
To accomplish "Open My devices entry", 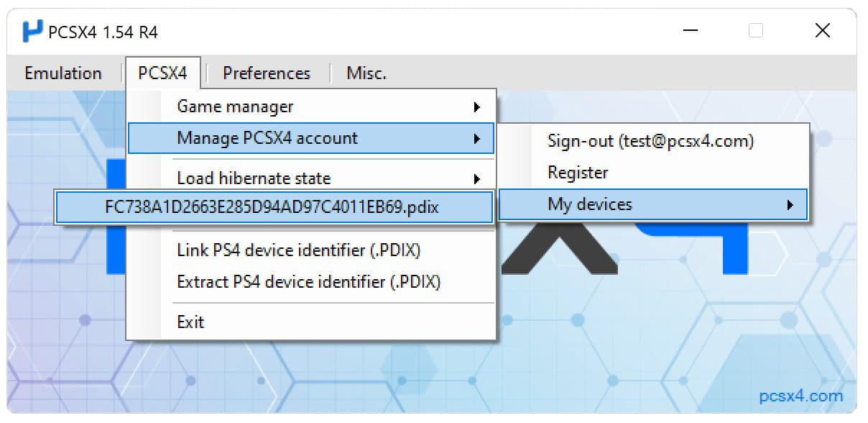I will (x=591, y=204).
